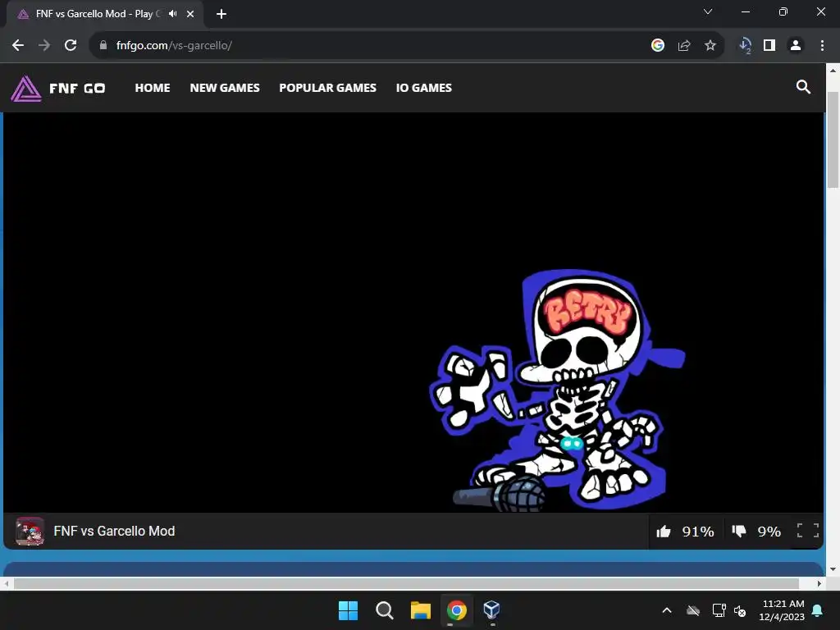Click the FNF GO site name

point(77,89)
